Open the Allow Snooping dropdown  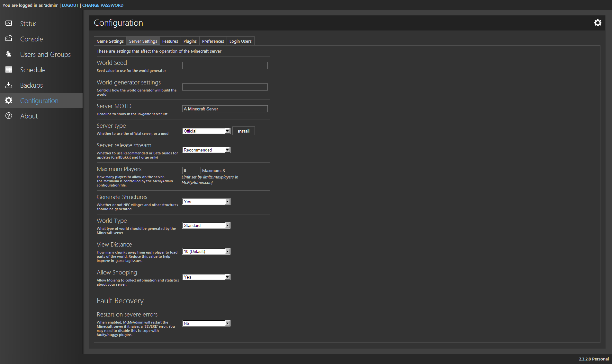coord(206,277)
